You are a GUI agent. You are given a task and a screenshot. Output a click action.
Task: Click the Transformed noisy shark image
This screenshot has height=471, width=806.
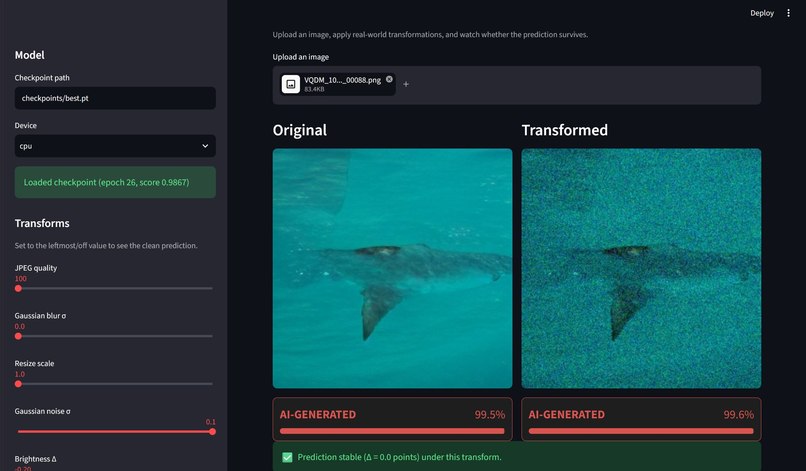pyautogui.click(x=641, y=268)
